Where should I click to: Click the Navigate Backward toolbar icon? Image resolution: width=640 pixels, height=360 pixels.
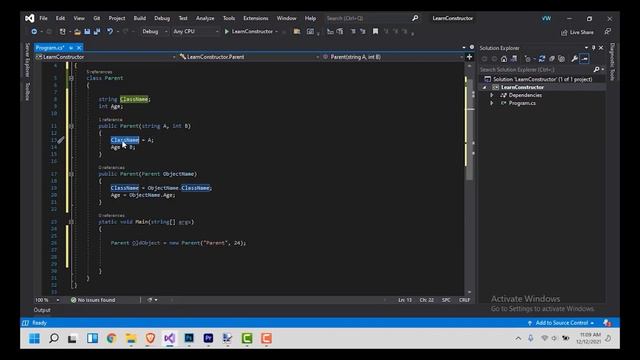coord(34,31)
